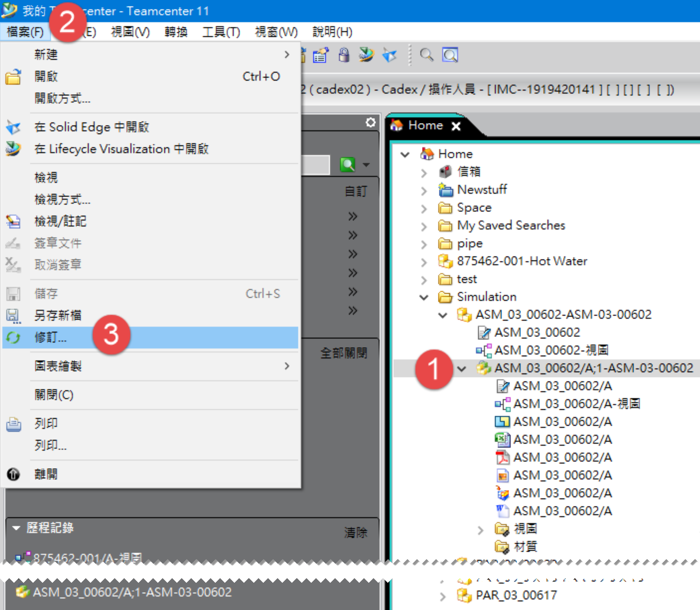Open the 檔案(F) menu

pos(25,32)
